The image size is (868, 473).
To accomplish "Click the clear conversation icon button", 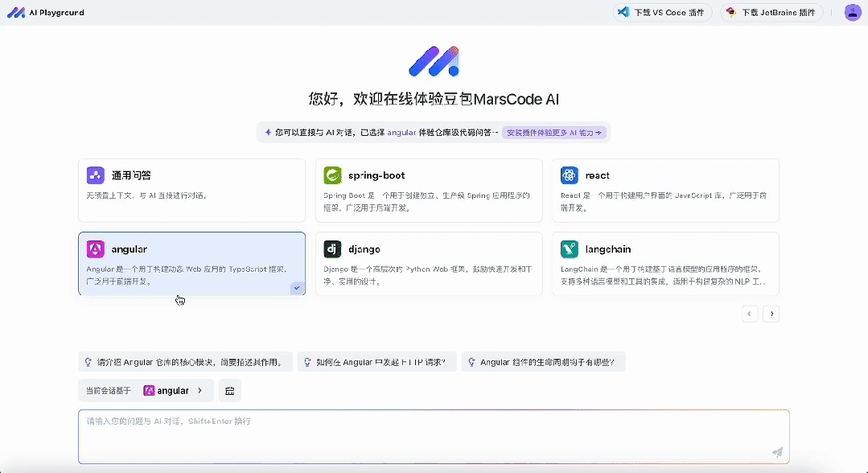I will click(230, 390).
